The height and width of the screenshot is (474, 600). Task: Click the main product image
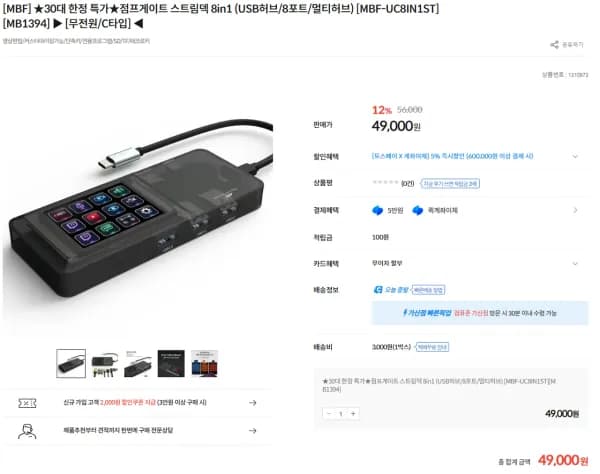(x=138, y=214)
